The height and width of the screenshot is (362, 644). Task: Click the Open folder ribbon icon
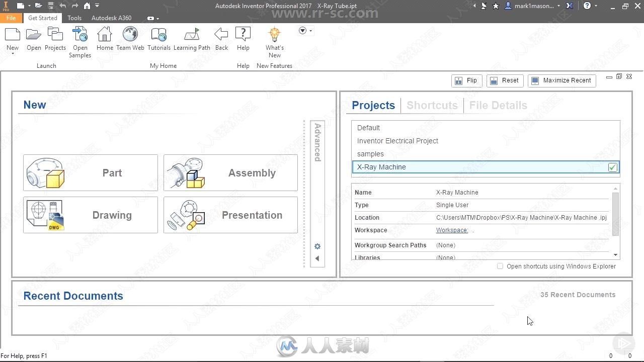point(34,35)
